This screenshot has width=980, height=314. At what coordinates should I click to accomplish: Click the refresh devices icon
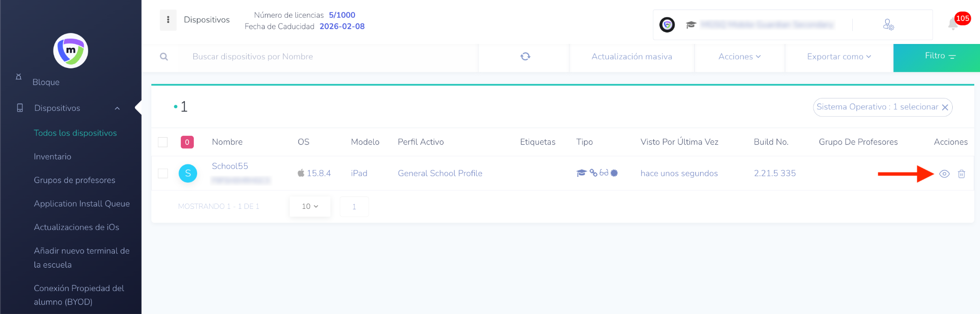[525, 56]
